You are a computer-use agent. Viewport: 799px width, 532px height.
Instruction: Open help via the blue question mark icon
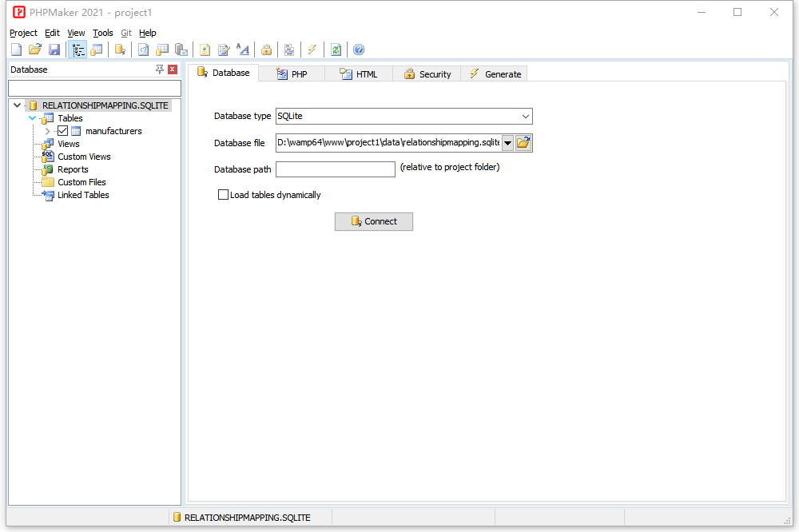coord(359,50)
